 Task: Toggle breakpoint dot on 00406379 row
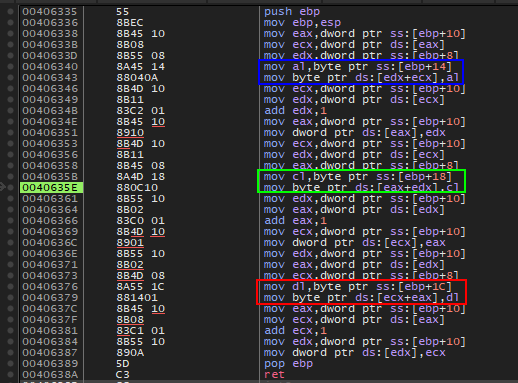[x=10, y=298]
